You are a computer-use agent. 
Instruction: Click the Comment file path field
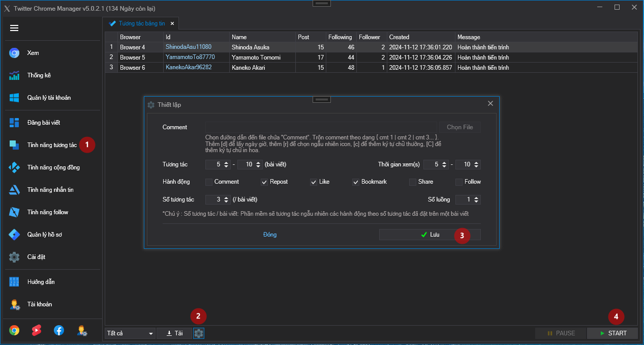pos(321,127)
